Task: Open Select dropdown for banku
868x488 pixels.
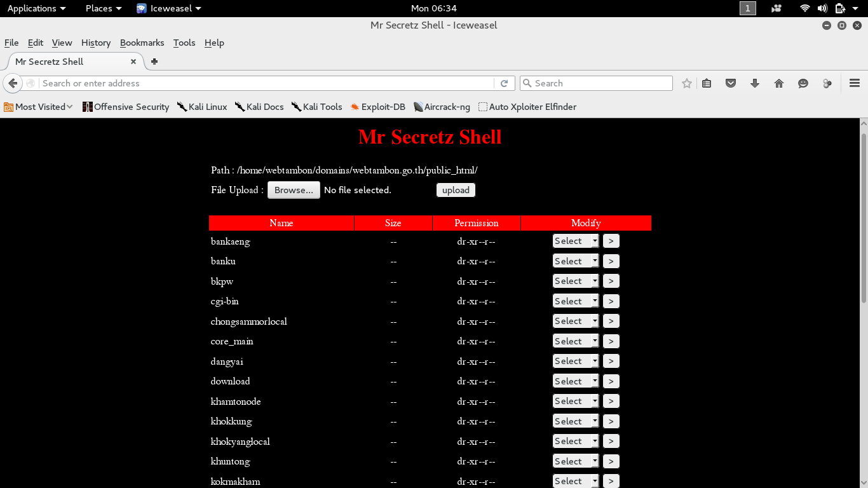Action: (x=576, y=261)
